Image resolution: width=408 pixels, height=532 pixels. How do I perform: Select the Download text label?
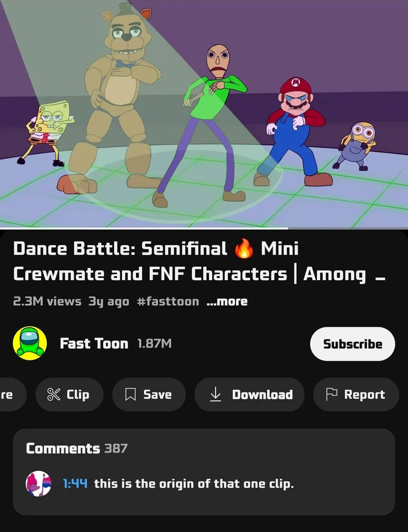[x=262, y=395]
